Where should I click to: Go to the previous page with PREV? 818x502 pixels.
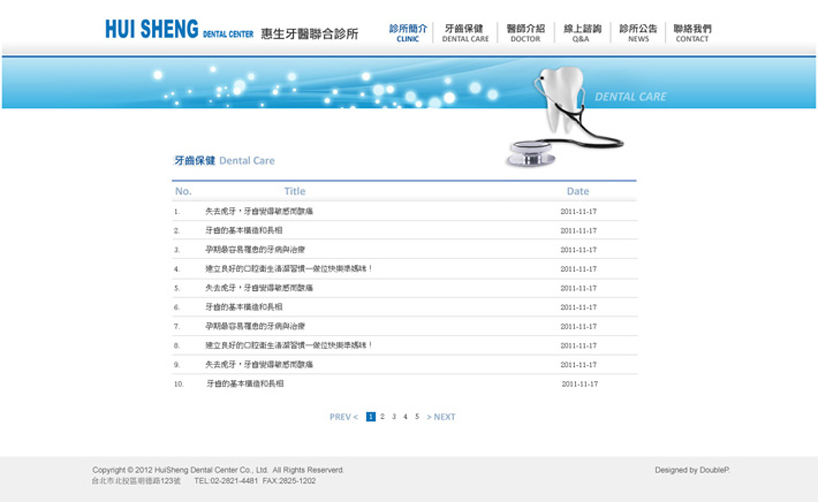[343, 417]
